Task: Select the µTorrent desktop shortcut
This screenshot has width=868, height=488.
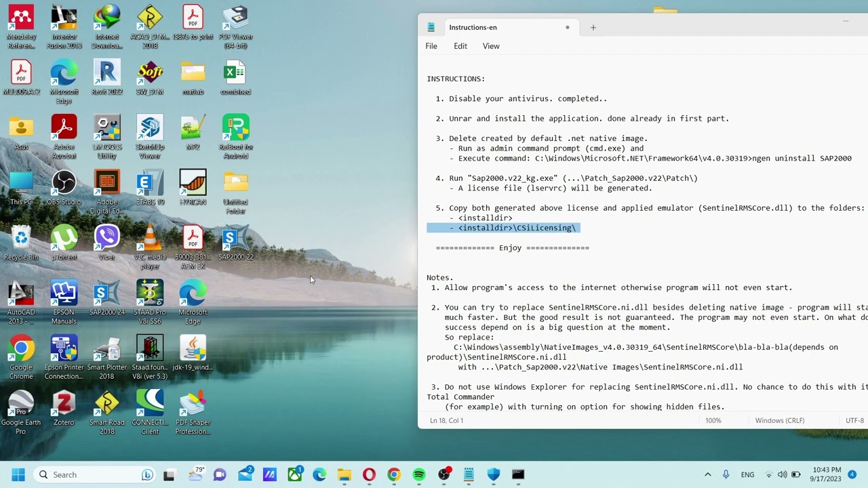Action: point(64,243)
